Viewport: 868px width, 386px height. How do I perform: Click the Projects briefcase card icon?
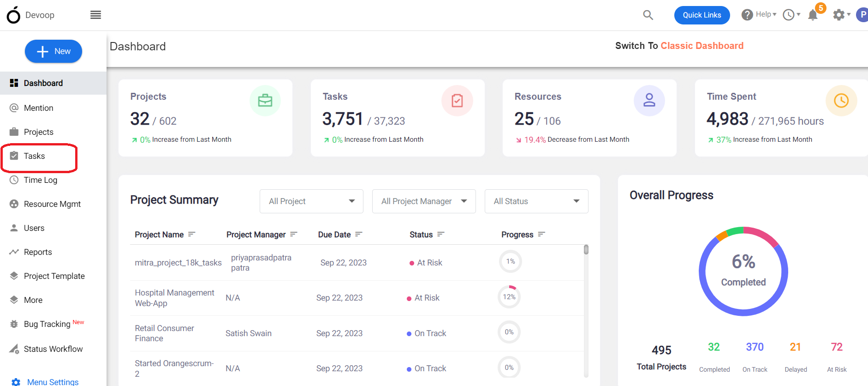[x=265, y=101]
